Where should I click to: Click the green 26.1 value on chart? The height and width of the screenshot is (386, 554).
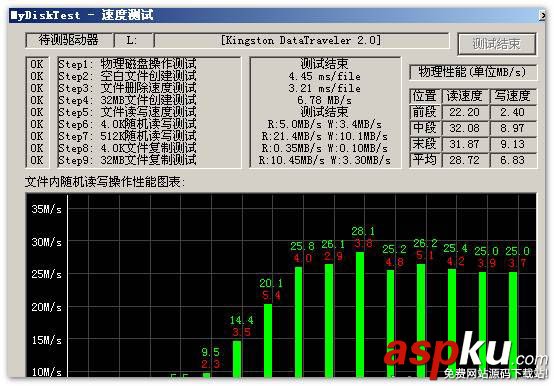point(333,244)
